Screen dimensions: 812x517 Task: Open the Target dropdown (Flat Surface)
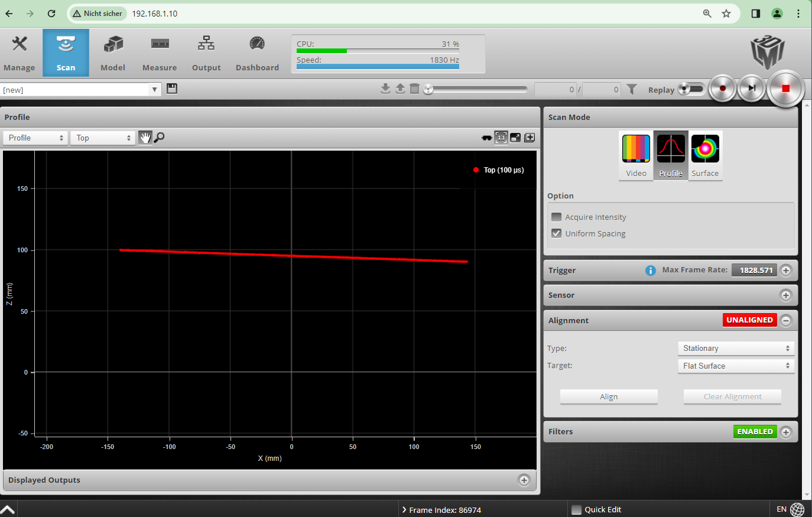point(736,366)
